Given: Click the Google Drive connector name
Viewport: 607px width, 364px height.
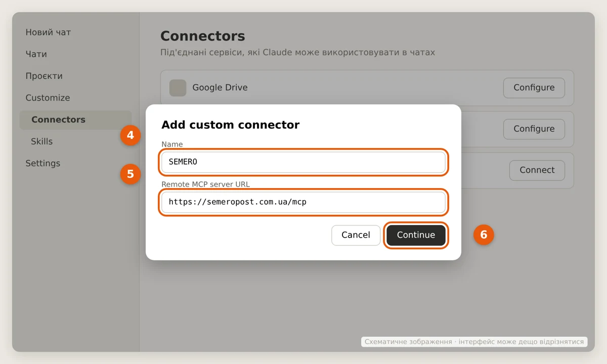Looking at the screenshot, I should (220, 87).
